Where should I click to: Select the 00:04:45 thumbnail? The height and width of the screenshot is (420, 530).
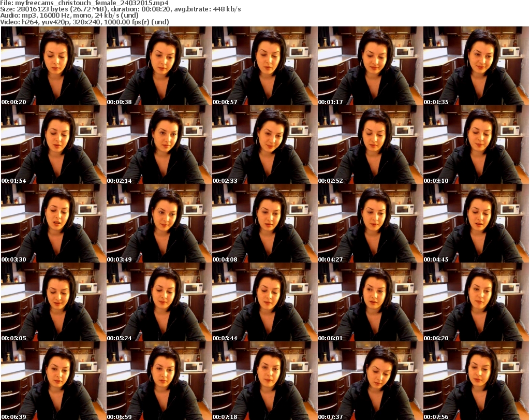tap(475, 224)
